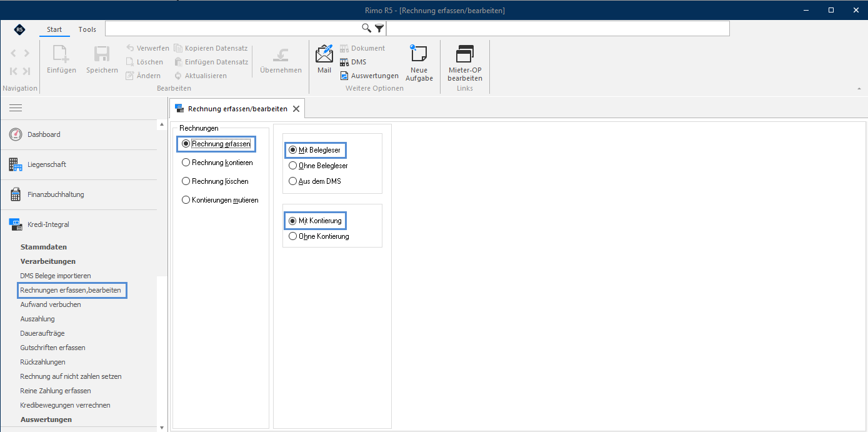
Task: Select Ohne Kontierung radio button
Action: [319, 236]
